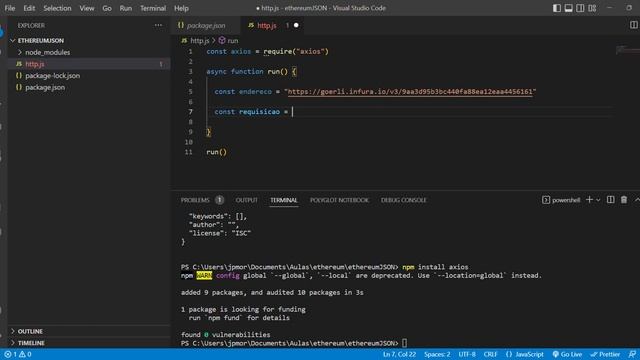Split the terminal pane
The image size is (640, 360).
pos(611,200)
